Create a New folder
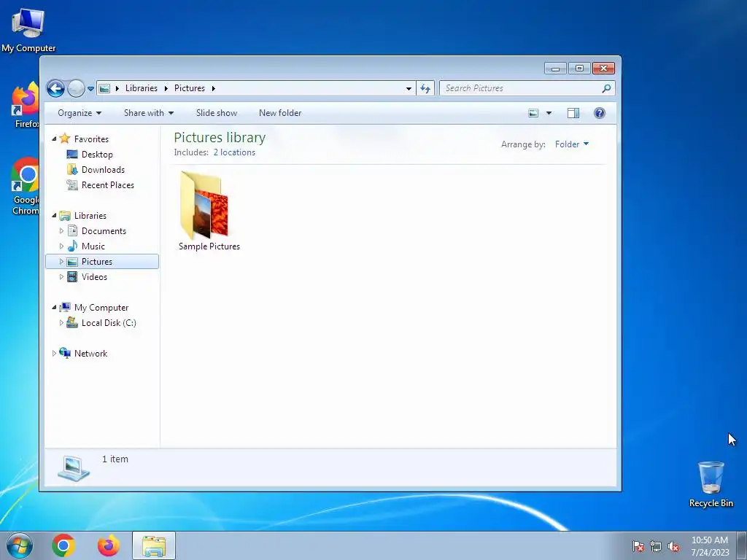This screenshot has height=560, width=747. pos(280,113)
